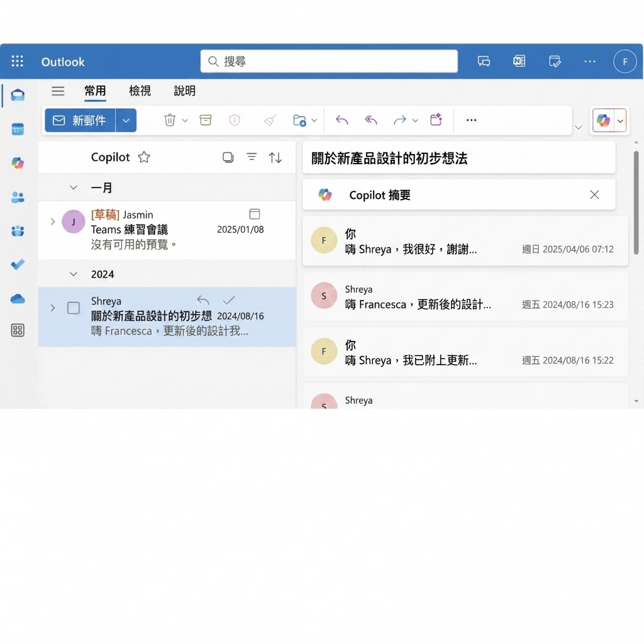Open Calendar in the left sidebar
Image resolution: width=644 pixels, height=644 pixels.
[18, 130]
